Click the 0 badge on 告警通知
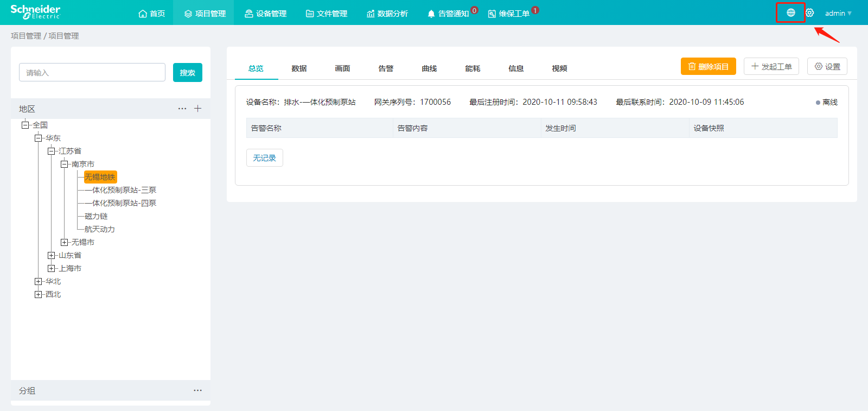Screen dimensions: 868x411 click(474, 10)
